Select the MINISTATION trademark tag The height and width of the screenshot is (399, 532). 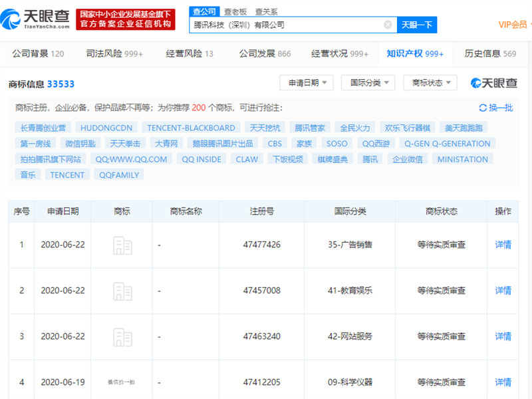(463, 159)
